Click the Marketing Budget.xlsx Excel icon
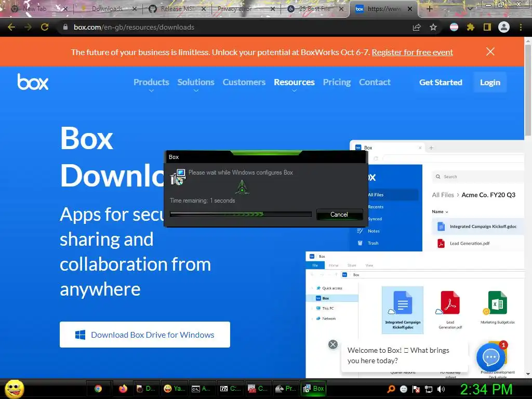Screen dimensions: 532x399 point(497,303)
